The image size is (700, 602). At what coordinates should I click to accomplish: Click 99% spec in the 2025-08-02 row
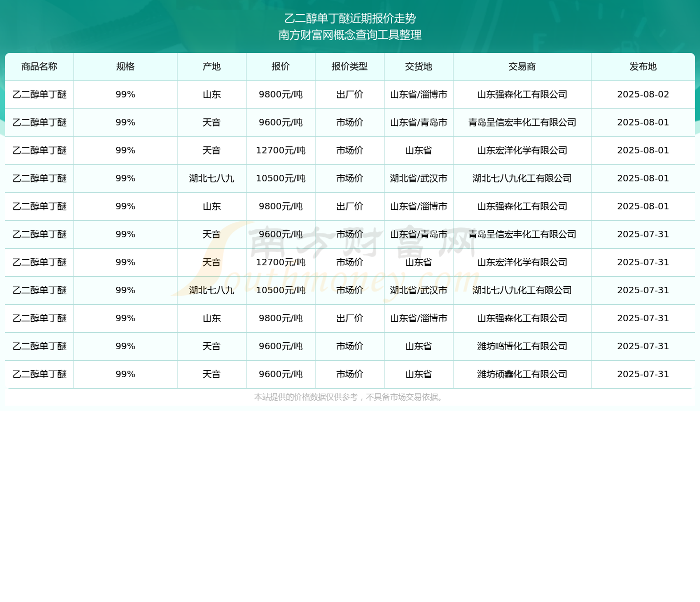pos(125,94)
